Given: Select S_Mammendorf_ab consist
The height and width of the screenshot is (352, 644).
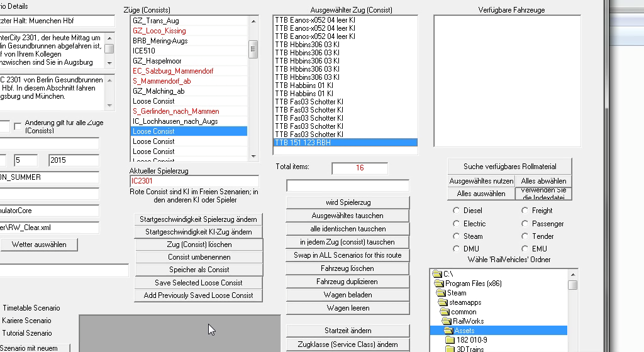Looking at the screenshot, I should (189, 81).
